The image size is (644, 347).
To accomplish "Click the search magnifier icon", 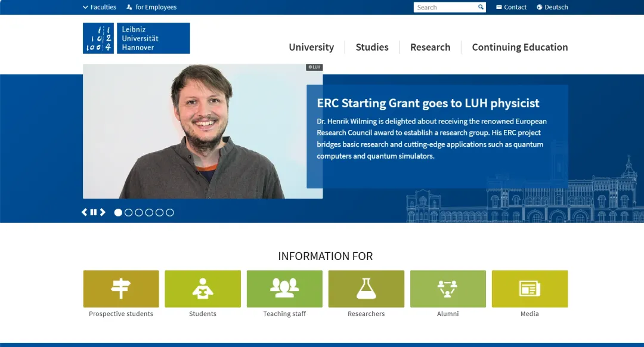I will coord(481,7).
